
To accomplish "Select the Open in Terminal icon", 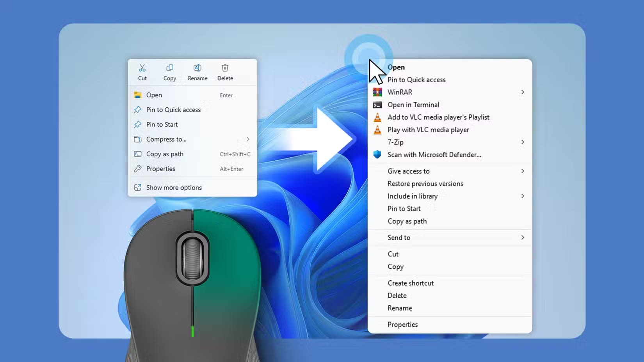I will pyautogui.click(x=377, y=105).
